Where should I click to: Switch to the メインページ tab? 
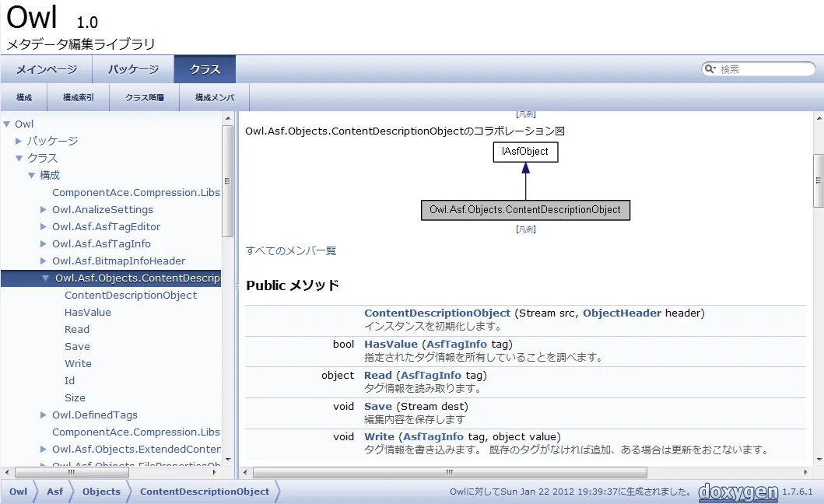coord(47,68)
